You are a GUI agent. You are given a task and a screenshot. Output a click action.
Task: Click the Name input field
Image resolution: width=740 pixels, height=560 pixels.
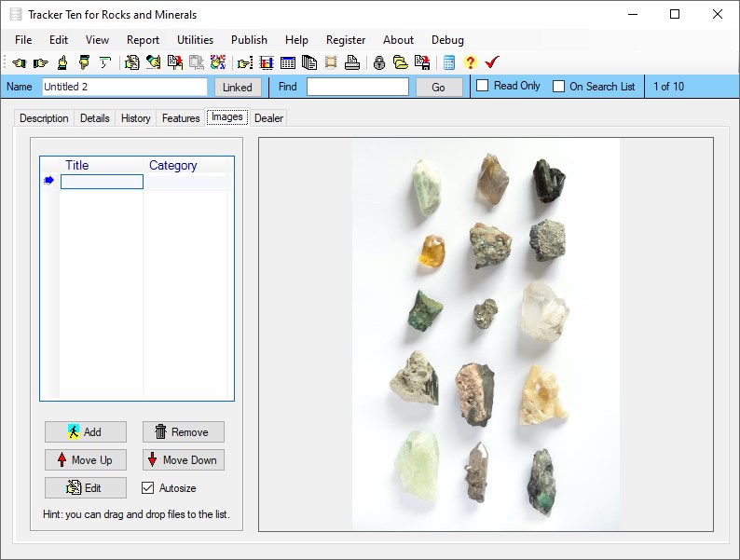[x=125, y=87]
